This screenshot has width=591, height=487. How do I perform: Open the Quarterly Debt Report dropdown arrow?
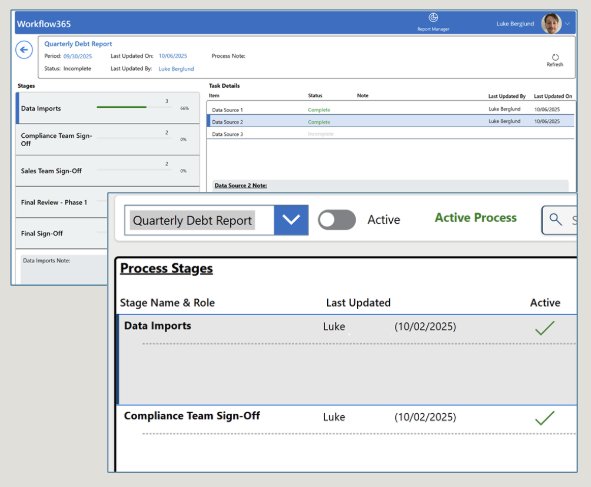click(291, 220)
